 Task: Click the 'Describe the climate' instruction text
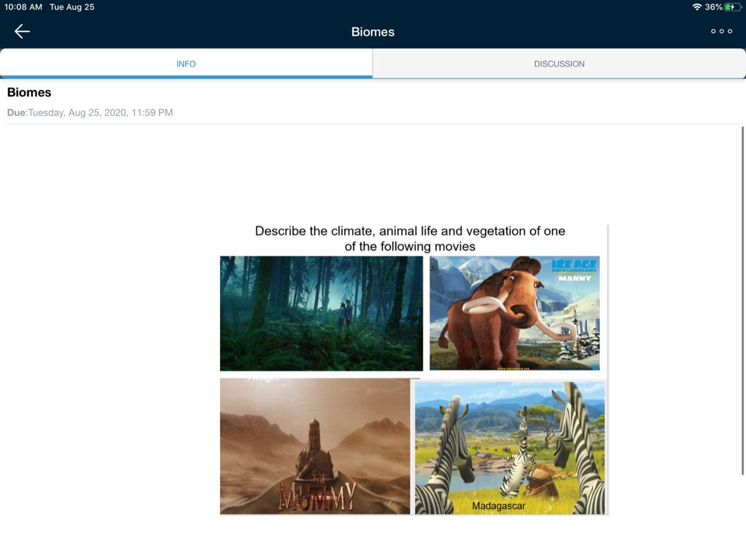pos(410,239)
